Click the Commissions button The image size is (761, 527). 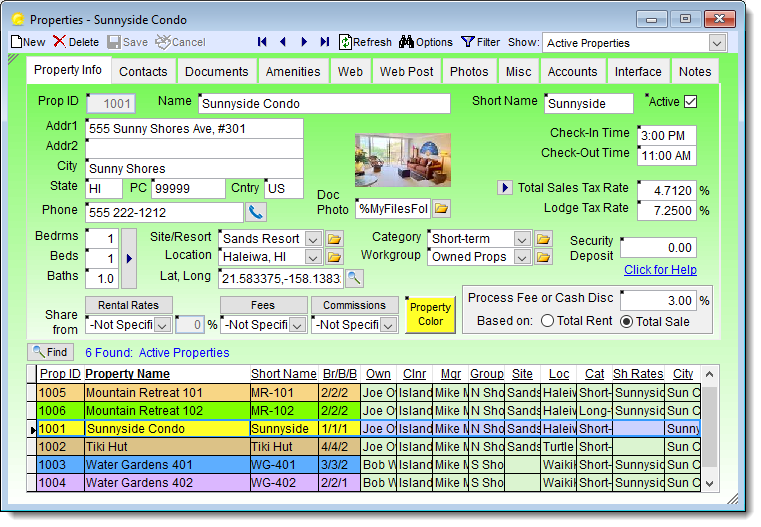(354, 305)
